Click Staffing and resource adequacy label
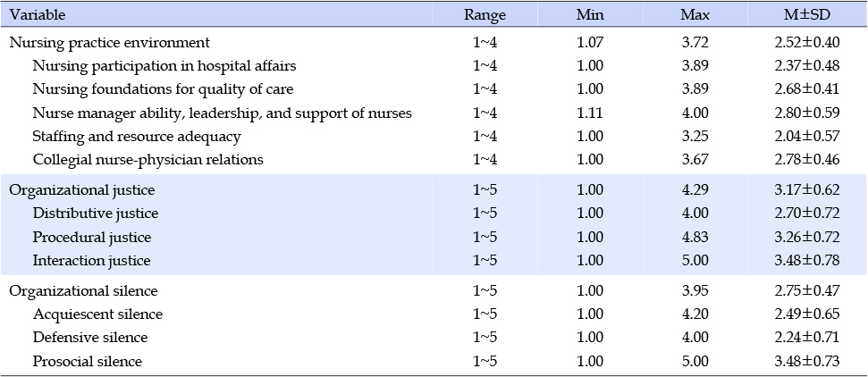Image resolution: width=868 pixels, height=377 pixels. point(137,136)
